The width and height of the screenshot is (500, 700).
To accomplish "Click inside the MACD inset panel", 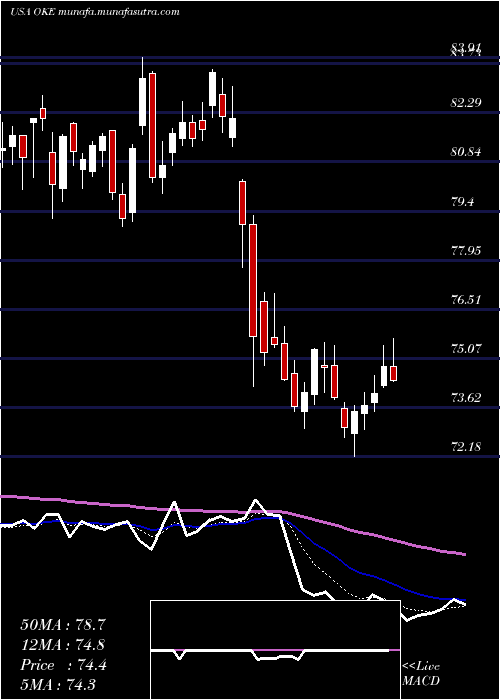I will tap(275, 650).
